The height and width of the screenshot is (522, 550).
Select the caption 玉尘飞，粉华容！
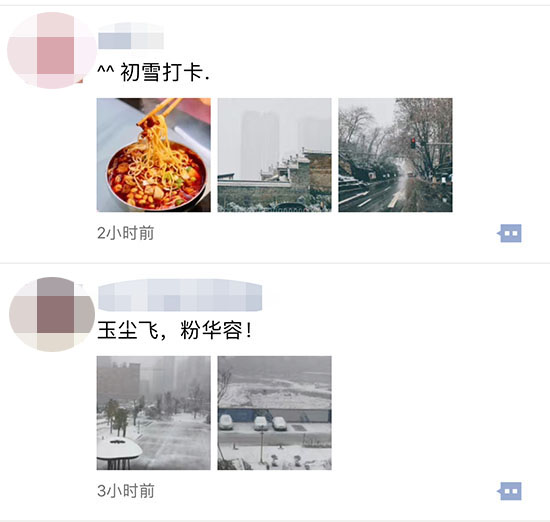tap(174, 330)
